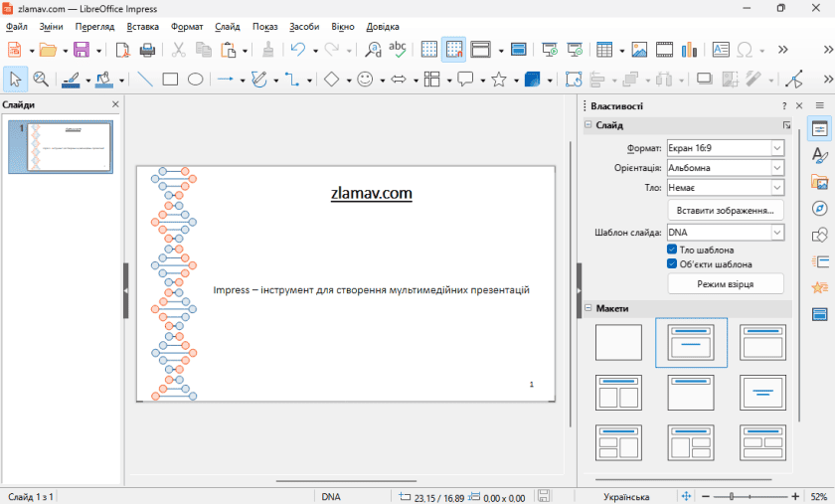
Task: Click the Print icon in toolbar
Action: [x=146, y=49]
